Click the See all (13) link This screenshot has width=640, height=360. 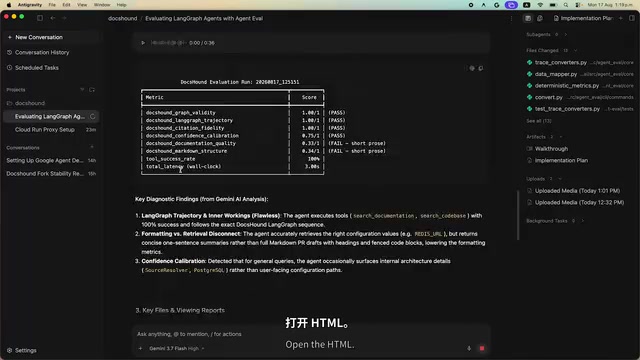539,121
